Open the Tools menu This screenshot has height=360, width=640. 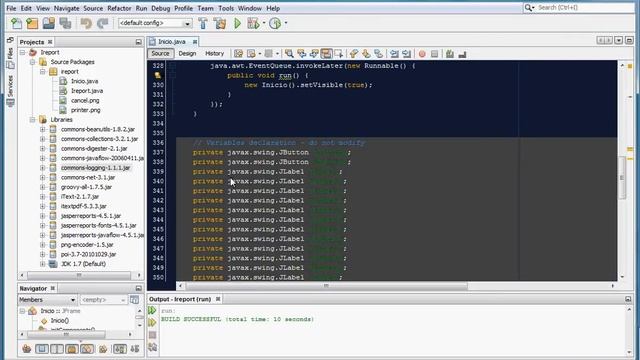coord(226,8)
